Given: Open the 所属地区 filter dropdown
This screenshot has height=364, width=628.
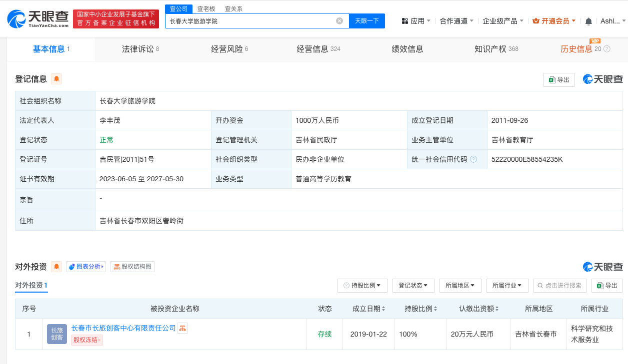Looking at the screenshot, I should [x=460, y=286].
